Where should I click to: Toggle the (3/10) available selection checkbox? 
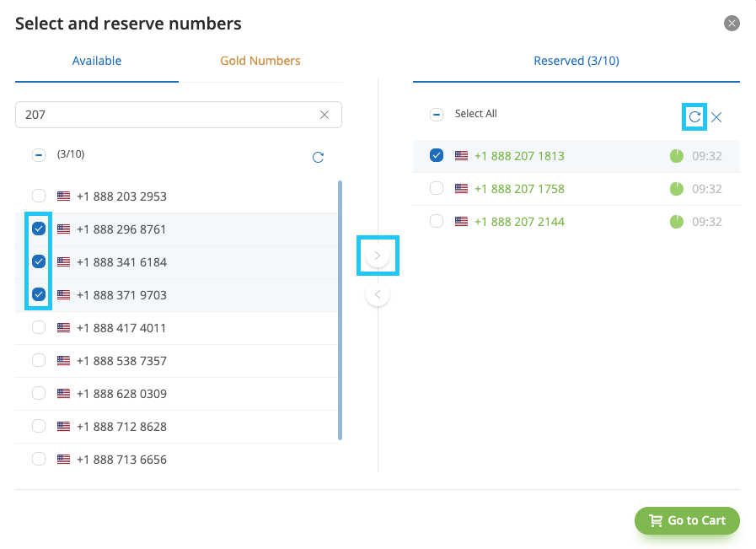(x=39, y=155)
